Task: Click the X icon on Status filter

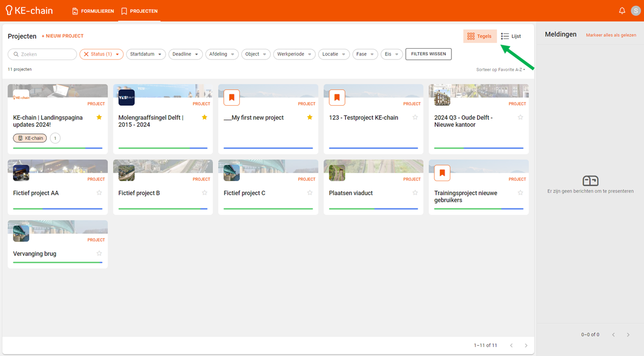Action: point(86,54)
